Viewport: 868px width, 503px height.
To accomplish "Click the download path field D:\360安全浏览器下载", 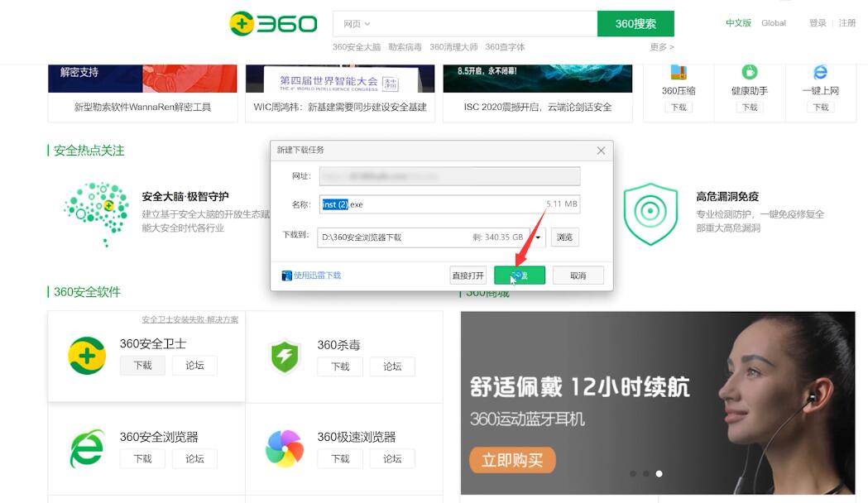I will pos(424,237).
